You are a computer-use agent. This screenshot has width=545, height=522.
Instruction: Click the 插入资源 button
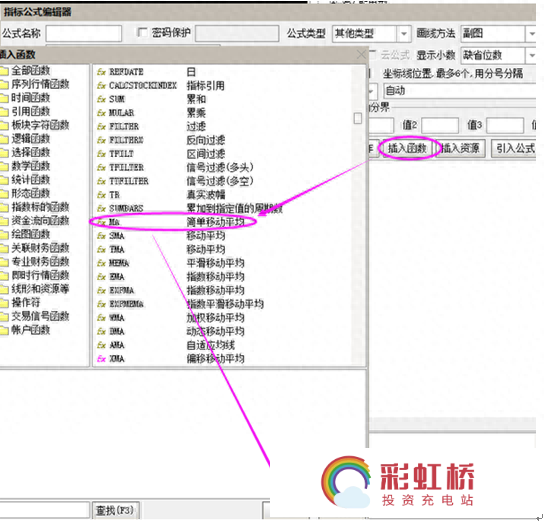pos(460,148)
